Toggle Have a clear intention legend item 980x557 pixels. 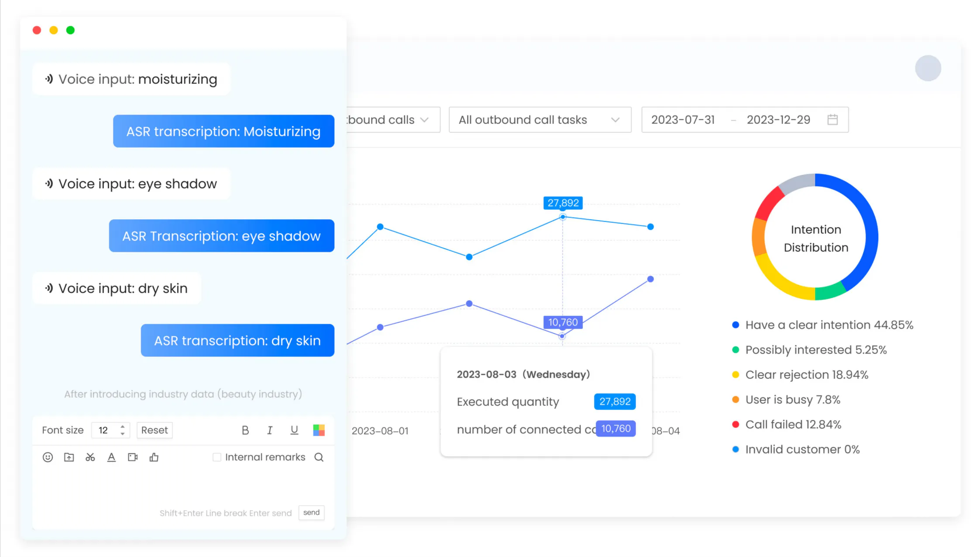tap(822, 325)
